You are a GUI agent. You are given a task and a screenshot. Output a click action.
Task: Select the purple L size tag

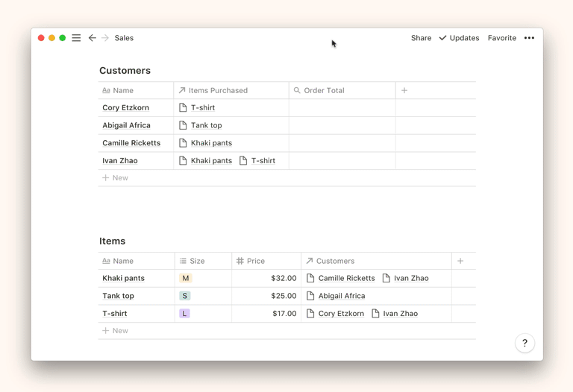tap(184, 314)
